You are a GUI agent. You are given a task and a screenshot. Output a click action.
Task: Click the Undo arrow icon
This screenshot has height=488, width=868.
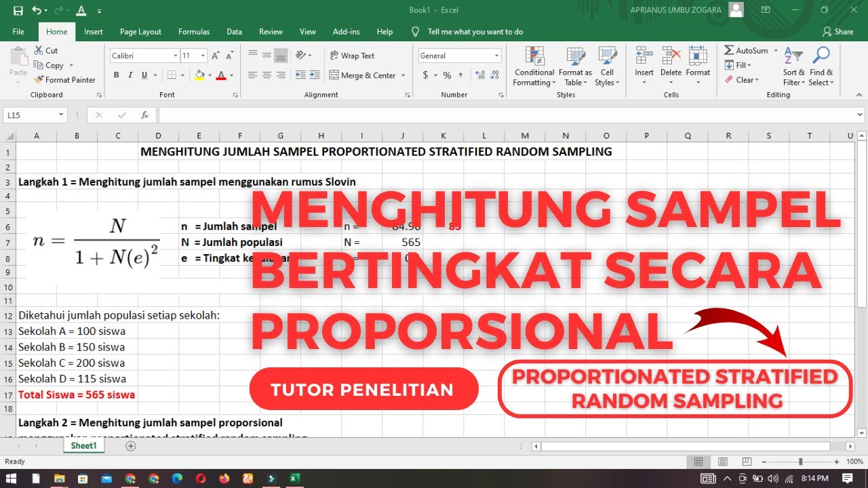click(36, 10)
